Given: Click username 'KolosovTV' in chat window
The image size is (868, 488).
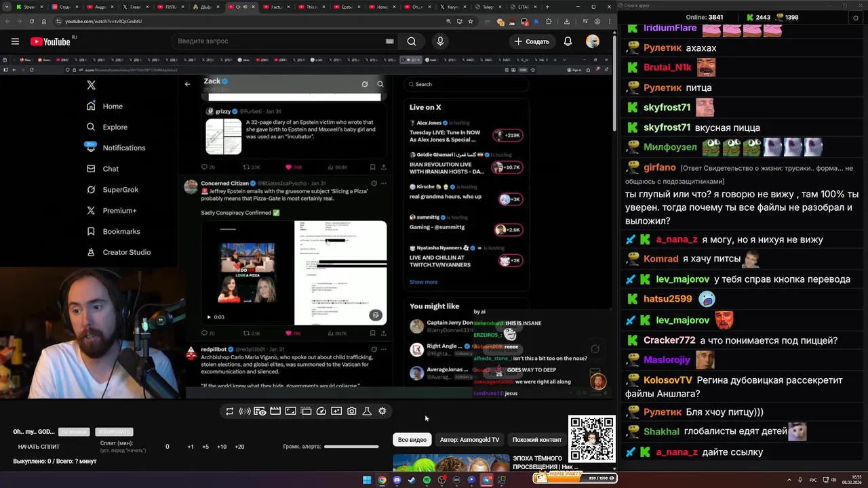Looking at the screenshot, I should [x=668, y=380].
